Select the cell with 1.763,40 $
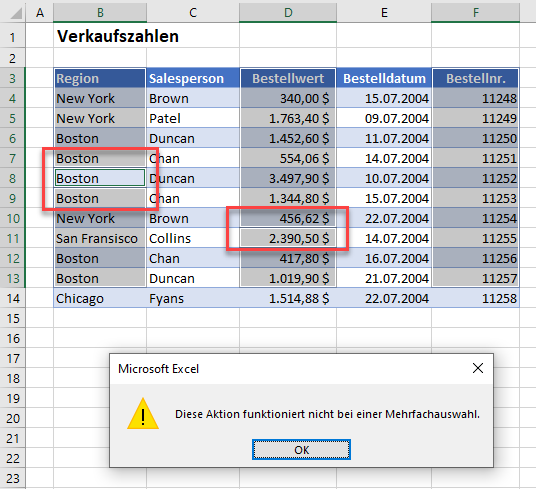This screenshot has width=536, height=489. [x=288, y=118]
